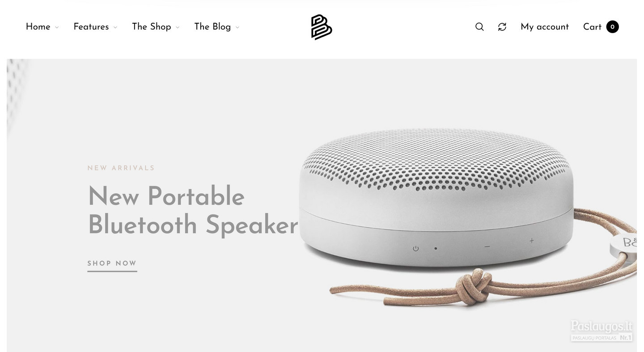
Task: Go to My account
Action: 545,27
